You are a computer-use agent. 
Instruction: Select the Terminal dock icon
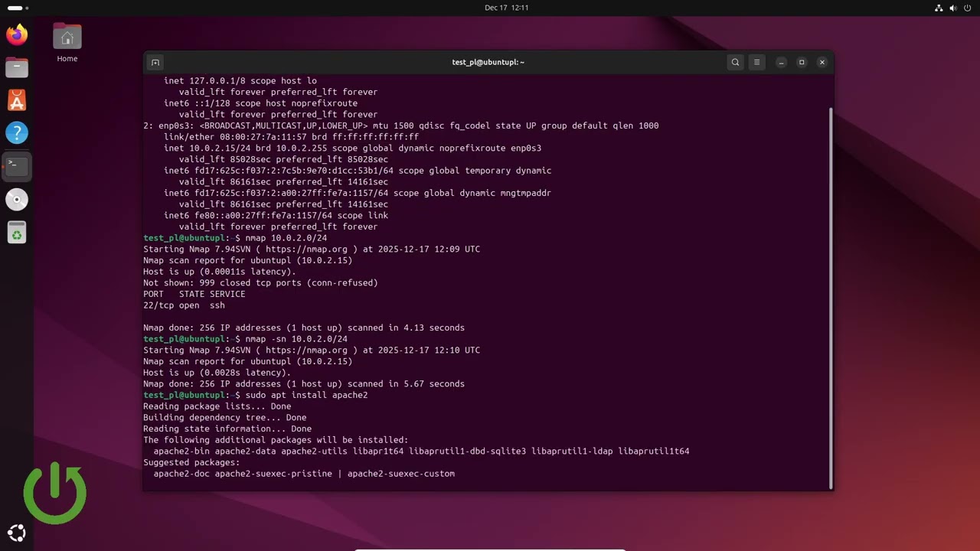[x=17, y=166]
